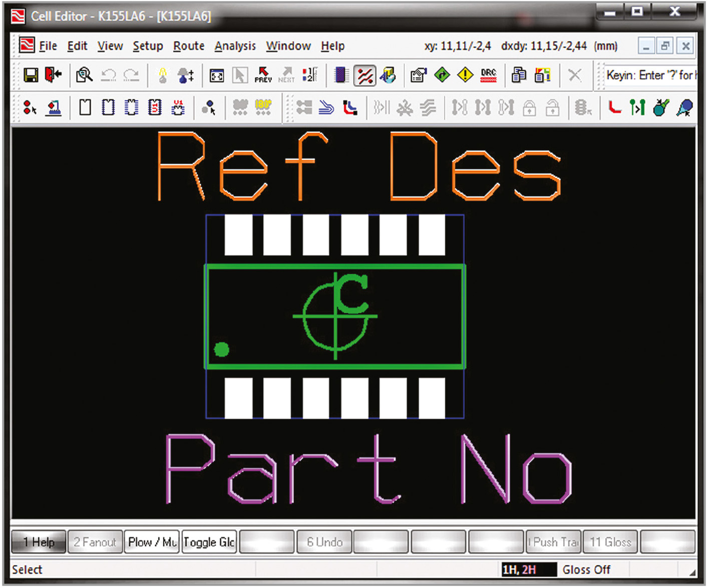The image size is (707, 588).
Task: Toggle the pressed route mode button
Action: click(365, 76)
